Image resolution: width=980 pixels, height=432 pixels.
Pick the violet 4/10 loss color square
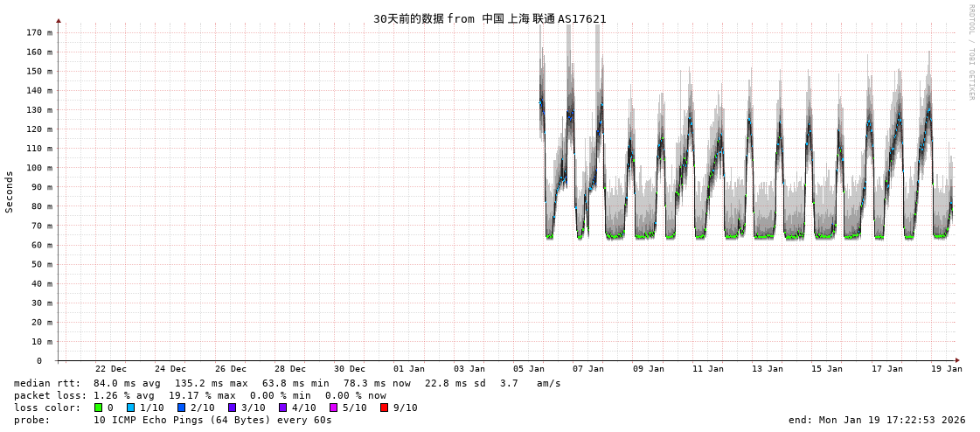(x=282, y=408)
